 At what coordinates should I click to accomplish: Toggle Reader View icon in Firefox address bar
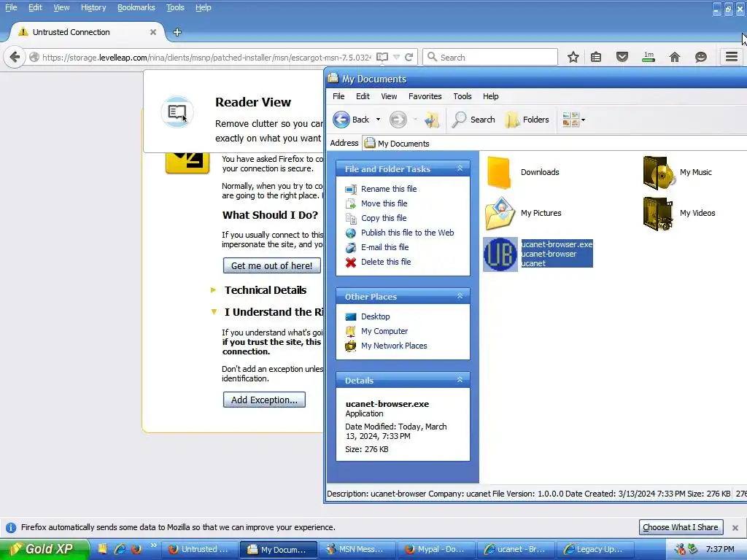pyautogui.click(x=382, y=57)
